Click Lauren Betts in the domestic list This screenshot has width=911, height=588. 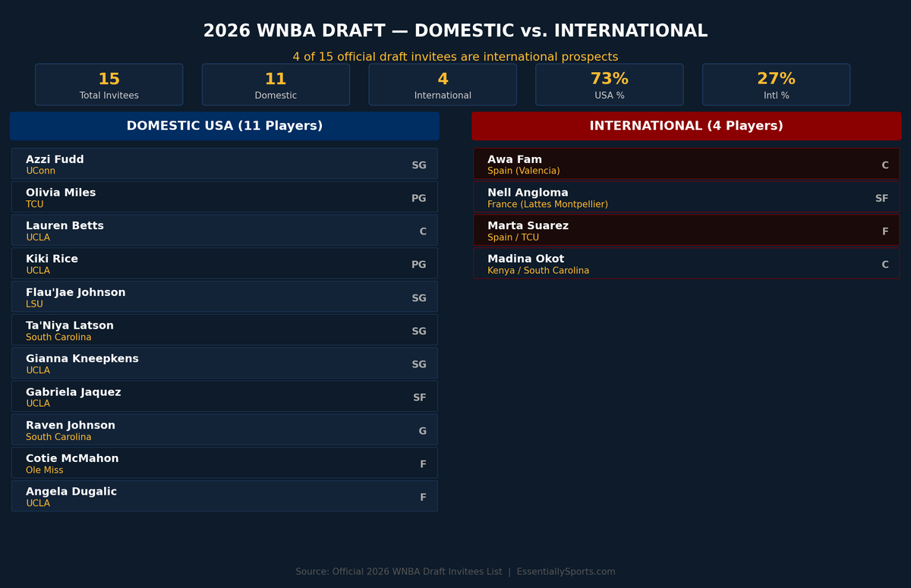click(225, 231)
